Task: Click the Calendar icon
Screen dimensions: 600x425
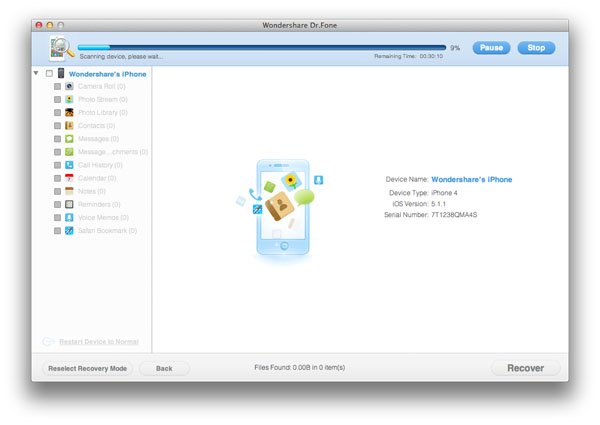Action: tap(69, 178)
